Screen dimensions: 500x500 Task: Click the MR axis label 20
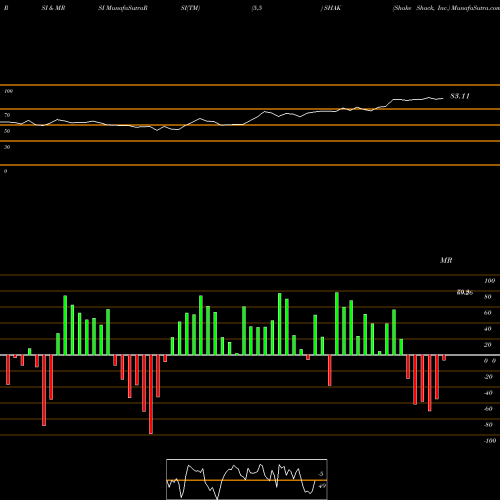click(x=488, y=345)
